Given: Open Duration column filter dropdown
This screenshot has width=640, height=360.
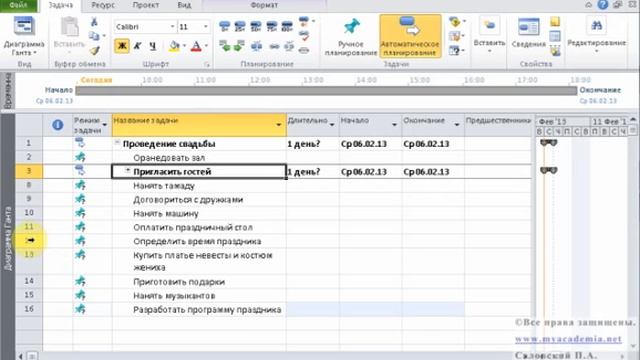Looking at the screenshot, I should coord(332,124).
